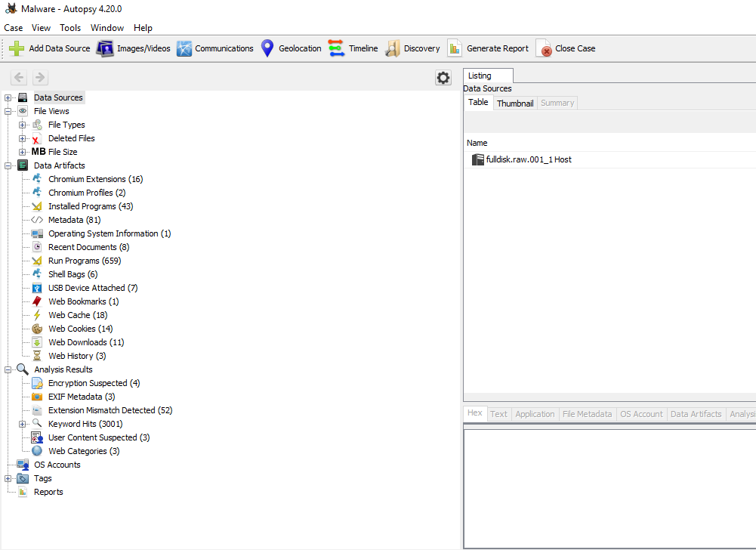Click the Web Downloads arrow icon

click(x=37, y=342)
